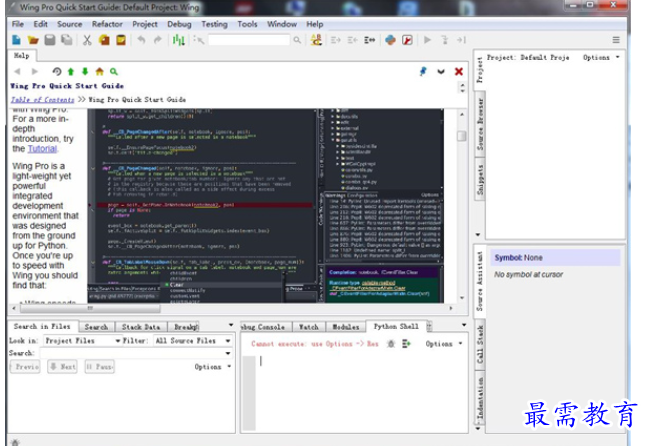
Task: Click the Next search result button
Action: coord(63,367)
